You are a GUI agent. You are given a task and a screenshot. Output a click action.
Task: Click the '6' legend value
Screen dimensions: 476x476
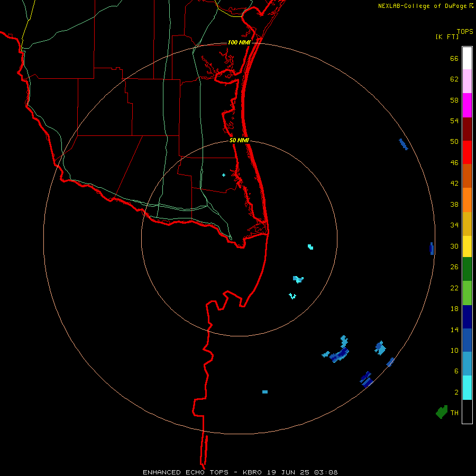coord(456,371)
